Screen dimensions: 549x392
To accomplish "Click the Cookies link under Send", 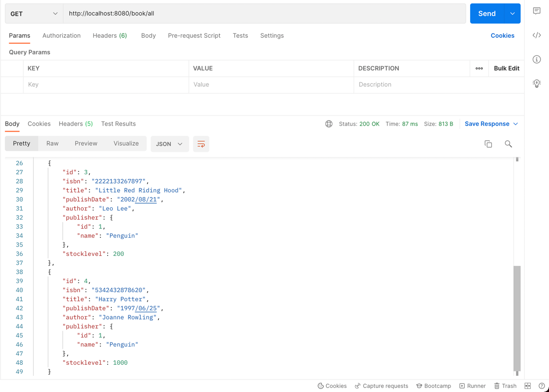I will (x=502, y=36).
